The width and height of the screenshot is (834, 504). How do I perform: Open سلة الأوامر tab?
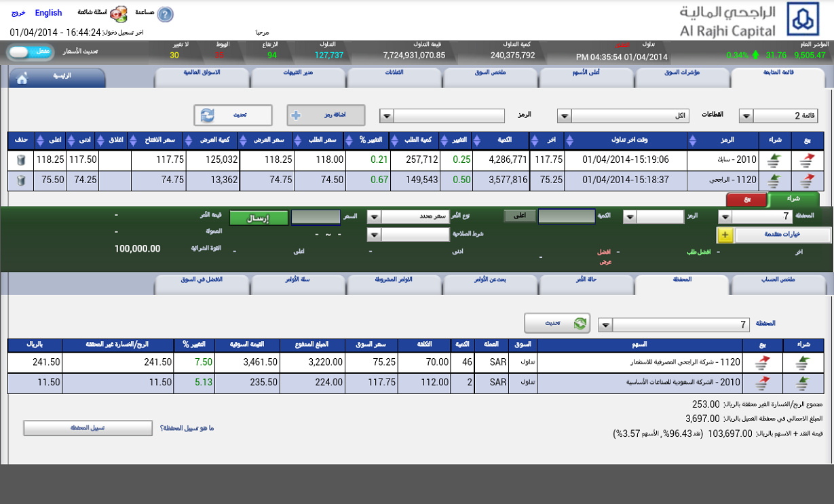coord(298,284)
